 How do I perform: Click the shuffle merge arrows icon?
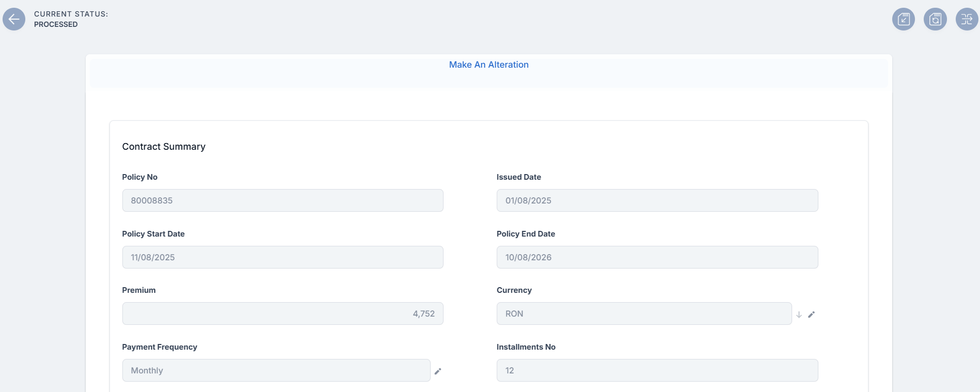967,20
